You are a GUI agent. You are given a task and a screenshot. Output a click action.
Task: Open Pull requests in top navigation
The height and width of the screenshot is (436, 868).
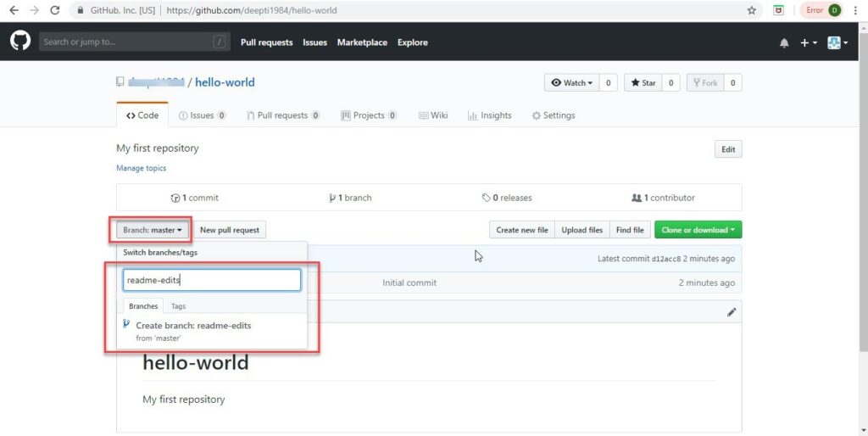(x=266, y=42)
